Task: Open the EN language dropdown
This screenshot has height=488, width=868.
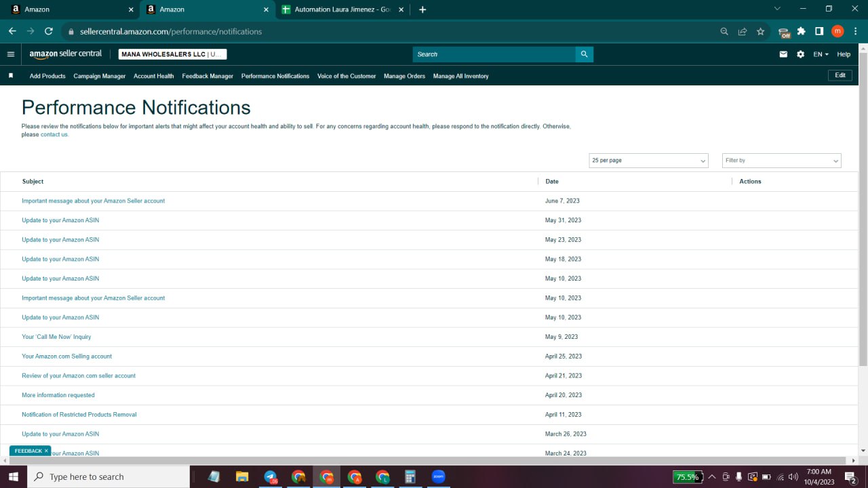Action: (821, 54)
